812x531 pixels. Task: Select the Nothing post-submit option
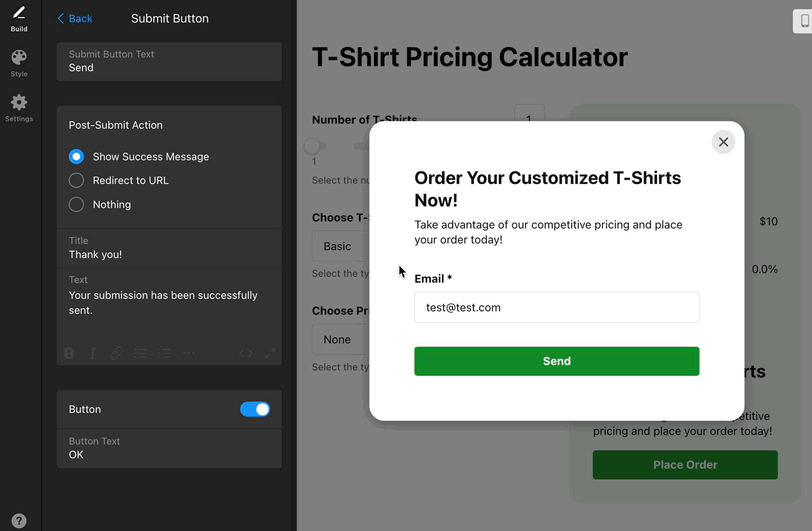click(76, 205)
